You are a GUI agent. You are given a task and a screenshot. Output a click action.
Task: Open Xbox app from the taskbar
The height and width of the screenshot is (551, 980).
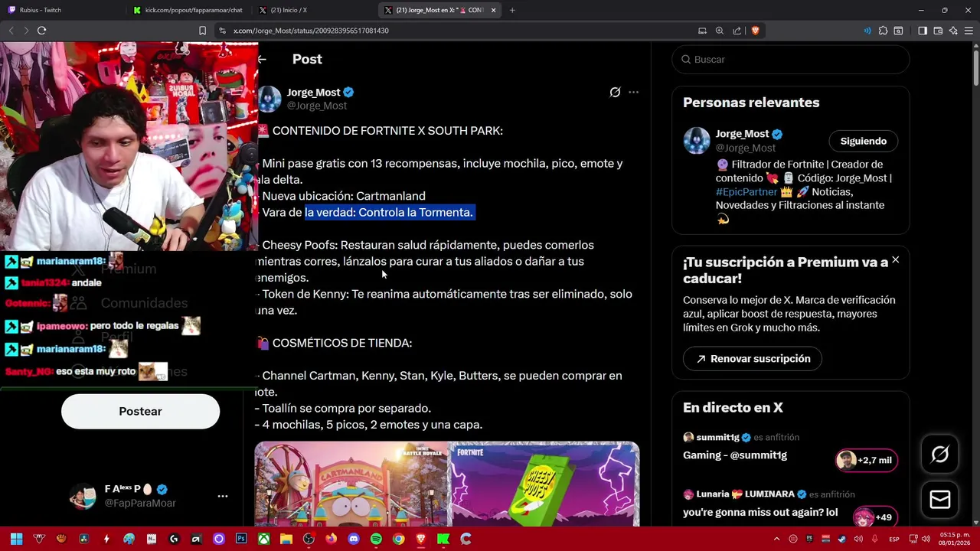263,539
